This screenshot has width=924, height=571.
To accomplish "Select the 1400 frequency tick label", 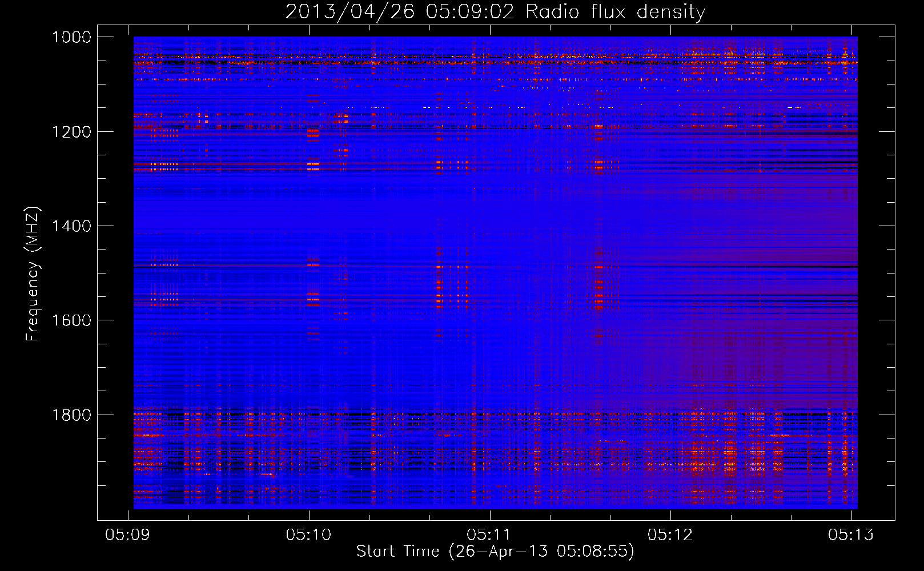I will 71,226.
